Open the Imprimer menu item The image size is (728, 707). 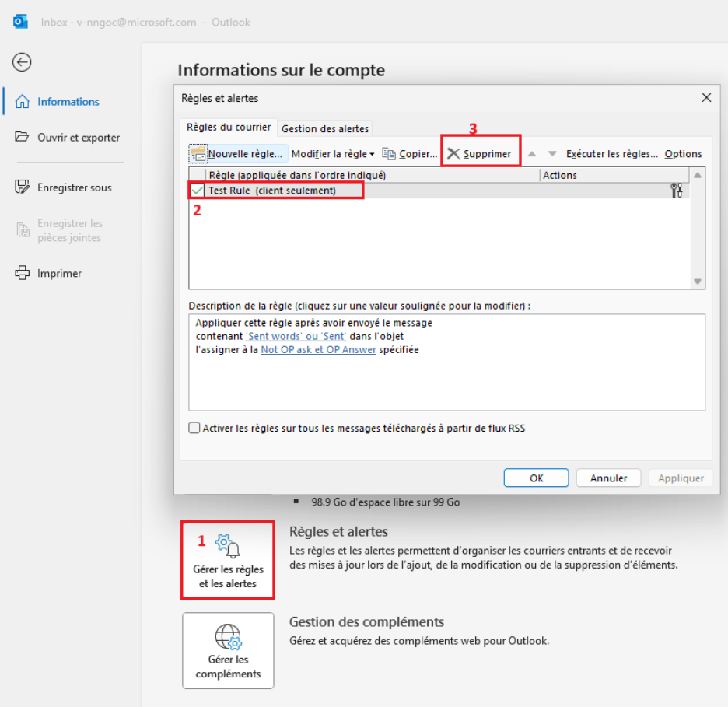tap(71, 274)
